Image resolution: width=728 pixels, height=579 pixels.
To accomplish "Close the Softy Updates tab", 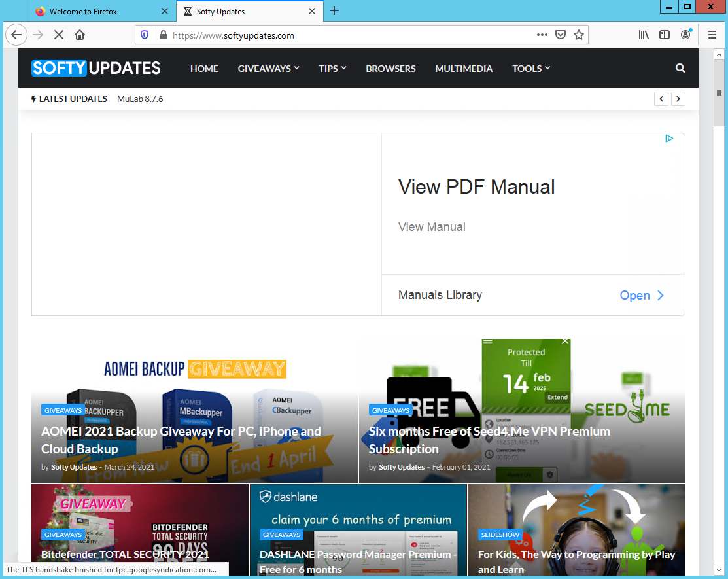I will tap(312, 11).
